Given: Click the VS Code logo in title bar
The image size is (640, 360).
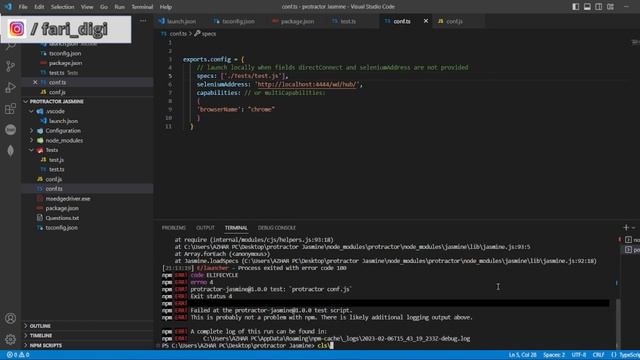Looking at the screenshot, I should pyautogui.click(x=8, y=7).
